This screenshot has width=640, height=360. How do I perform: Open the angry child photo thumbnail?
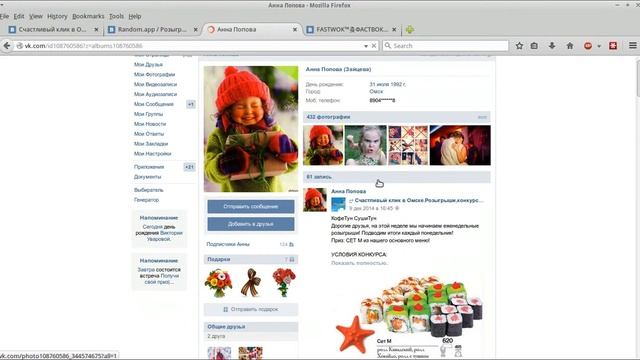pyautogui.click(x=365, y=145)
